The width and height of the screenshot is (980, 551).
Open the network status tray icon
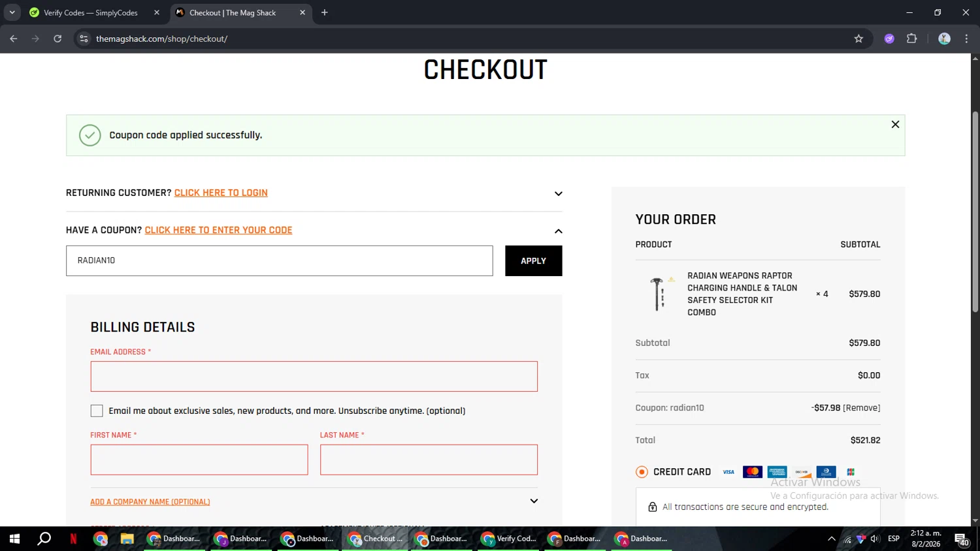point(847,539)
